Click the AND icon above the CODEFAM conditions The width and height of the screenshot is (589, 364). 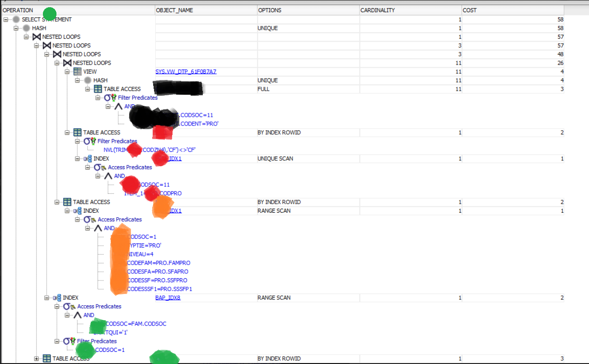tap(98, 228)
